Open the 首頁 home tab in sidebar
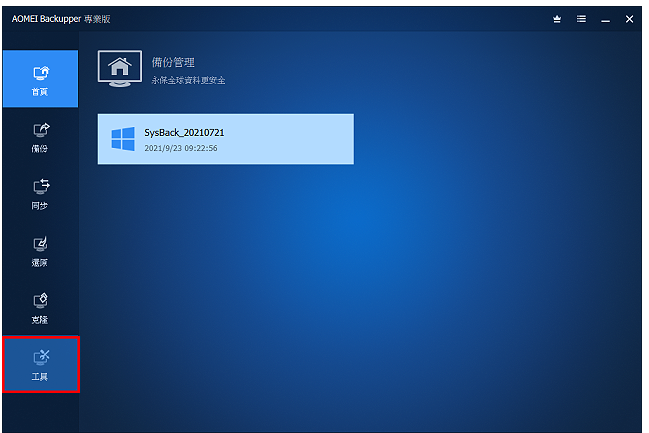 pos(40,79)
